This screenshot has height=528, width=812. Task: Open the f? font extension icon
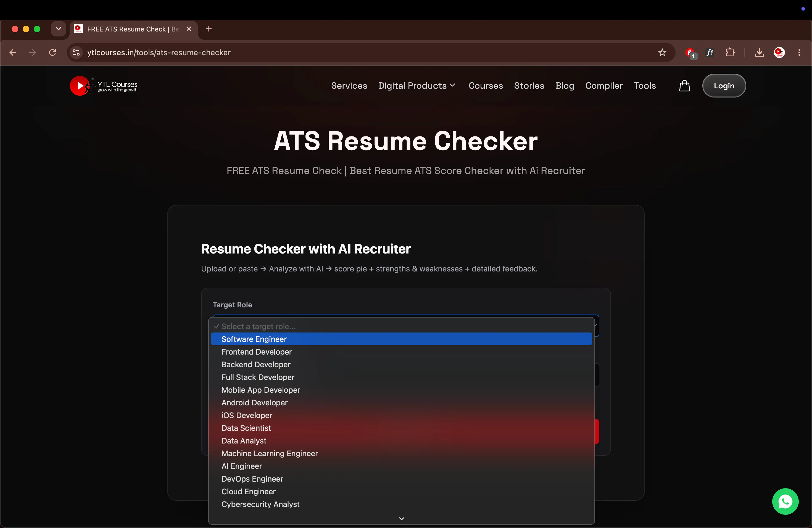[710, 52]
